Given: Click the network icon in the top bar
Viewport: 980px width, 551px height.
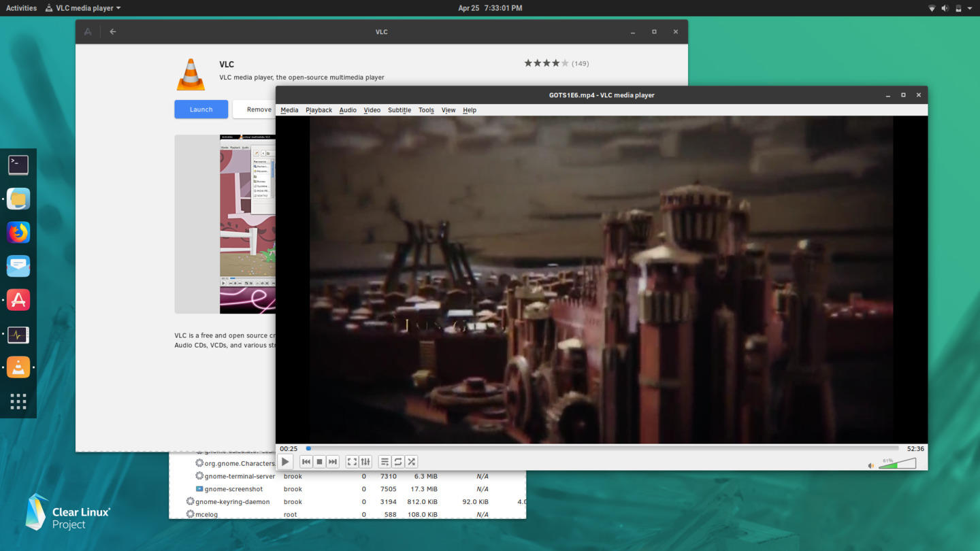Looking at the screenshot, I should (932, 8).
